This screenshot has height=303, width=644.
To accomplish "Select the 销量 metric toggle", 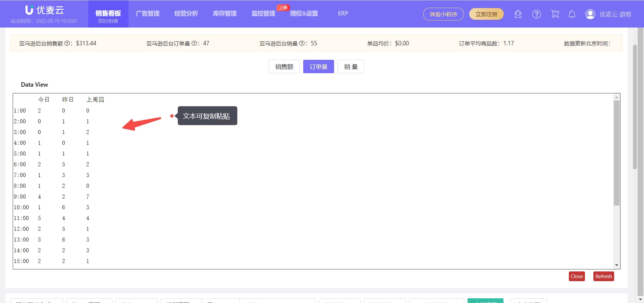I will tap(351, 67).
